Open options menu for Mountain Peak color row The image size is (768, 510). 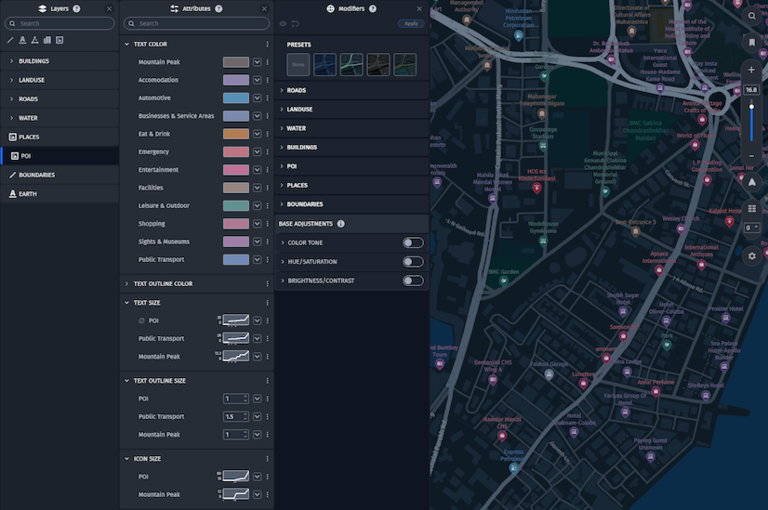tap(267, 62)
